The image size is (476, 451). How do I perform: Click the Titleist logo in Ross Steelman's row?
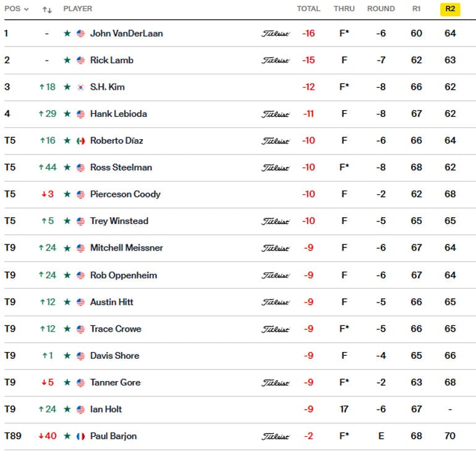pos(275,168)
